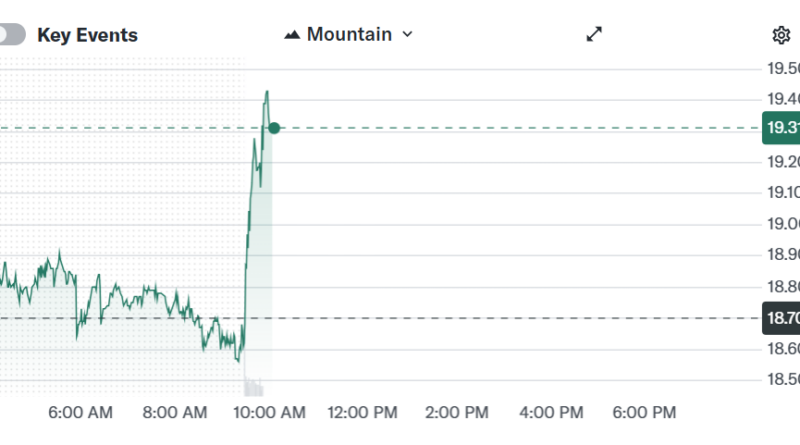
Task: Click the 12:00 PM time label
Action: click(x=363, y=412)
